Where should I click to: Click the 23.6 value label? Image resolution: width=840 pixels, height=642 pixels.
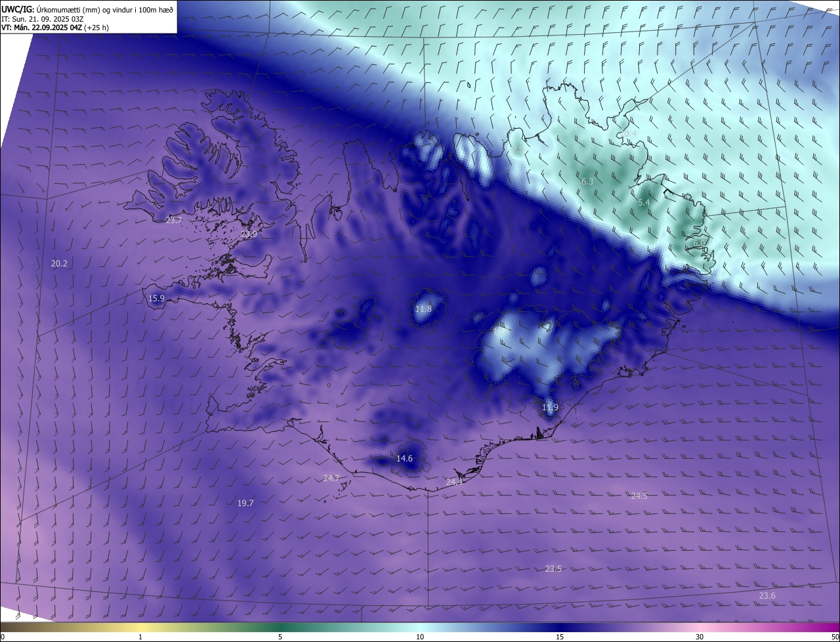tap(767, 595)
